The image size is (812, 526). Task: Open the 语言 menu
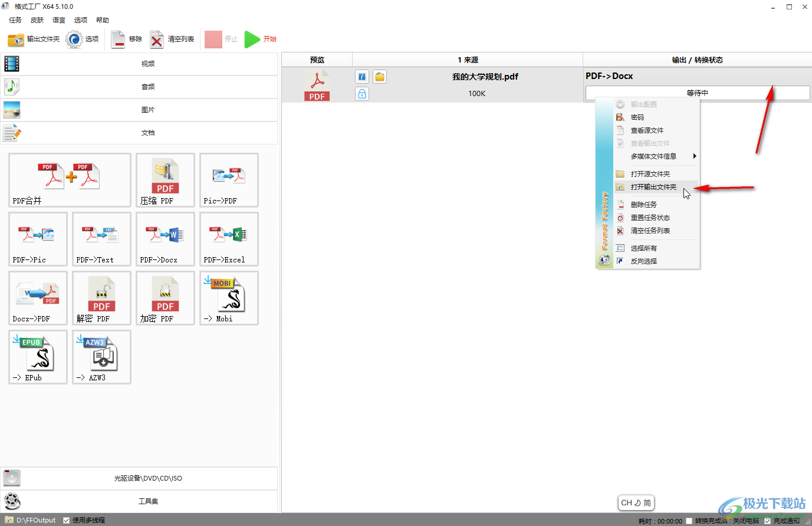pyautogui.click(x=59, y=20)
